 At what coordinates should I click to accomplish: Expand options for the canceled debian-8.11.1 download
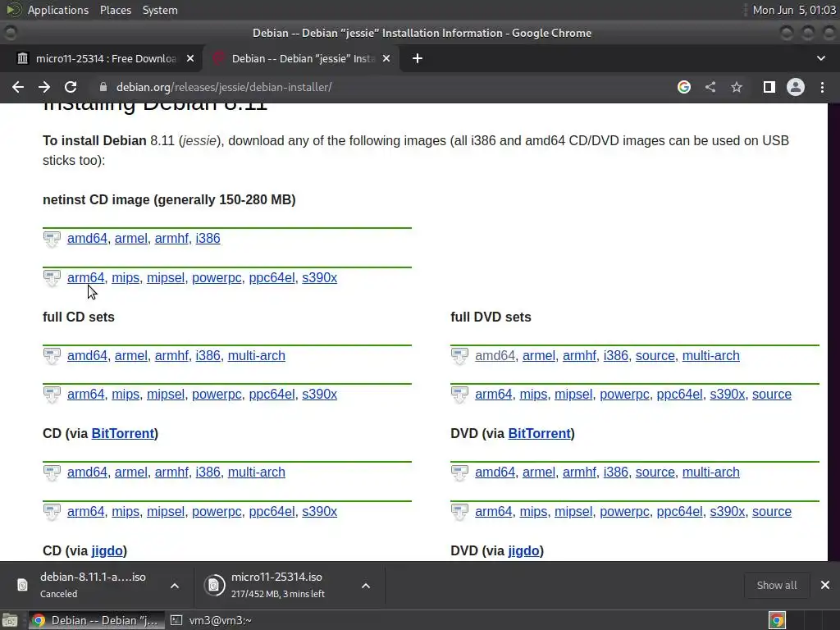pos(175,586)
